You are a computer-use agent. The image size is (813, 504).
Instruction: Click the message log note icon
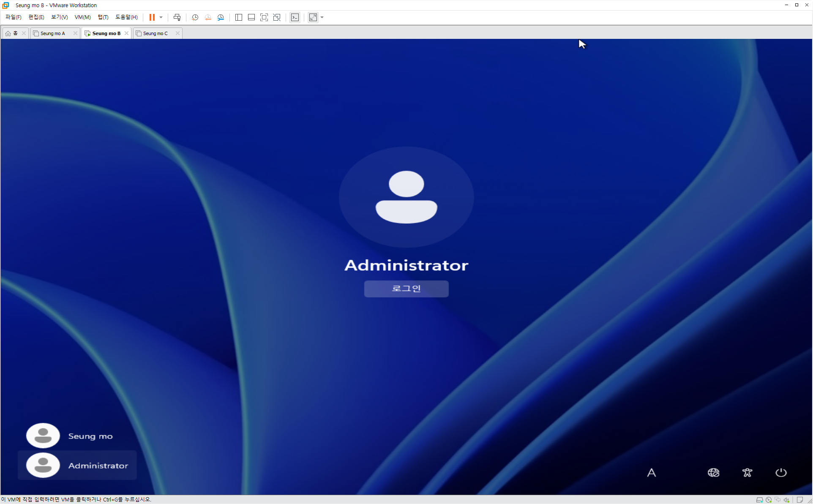[799, 500]
